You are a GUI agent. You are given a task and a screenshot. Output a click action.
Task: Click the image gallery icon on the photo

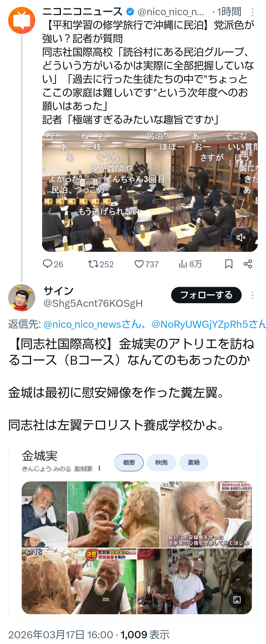point(237,599)
